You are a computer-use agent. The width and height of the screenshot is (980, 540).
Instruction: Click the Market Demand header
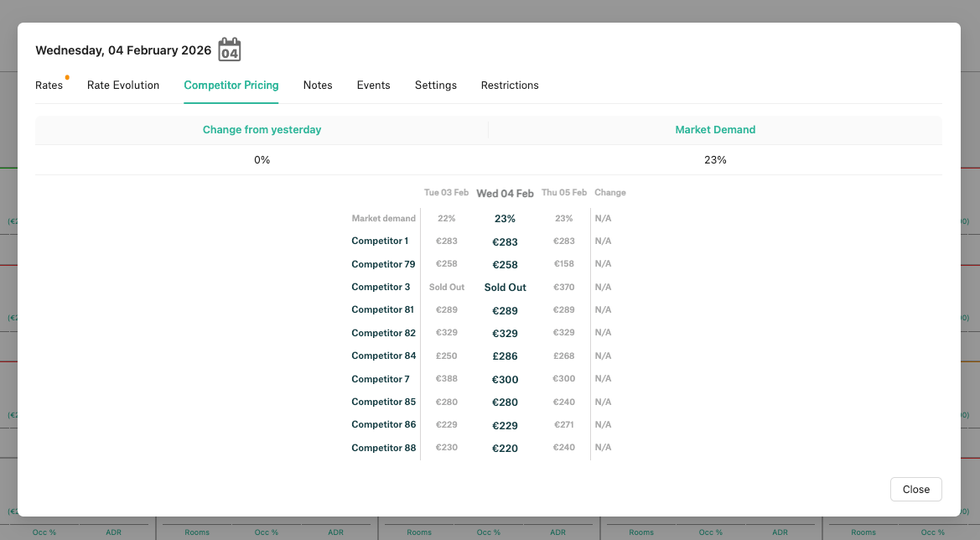pos(715,129)
